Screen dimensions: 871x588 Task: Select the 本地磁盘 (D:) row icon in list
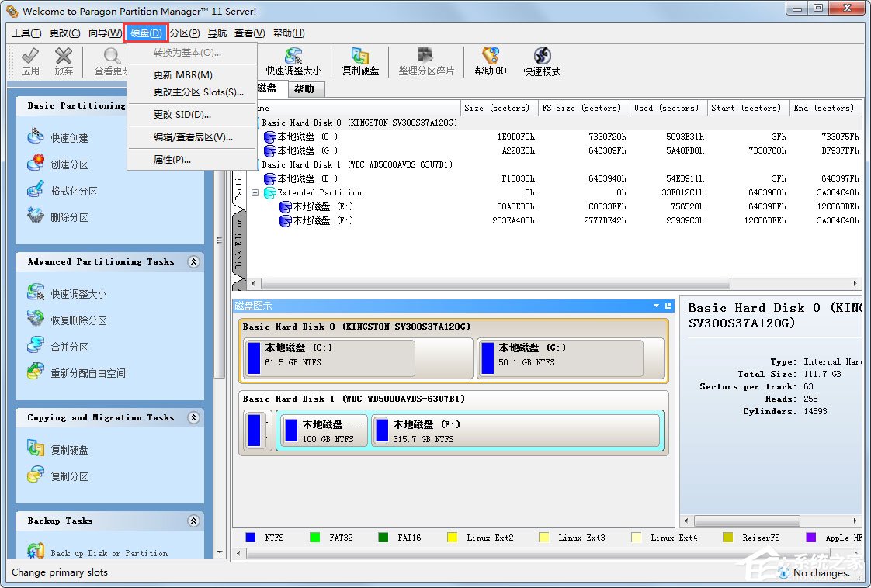270,178
